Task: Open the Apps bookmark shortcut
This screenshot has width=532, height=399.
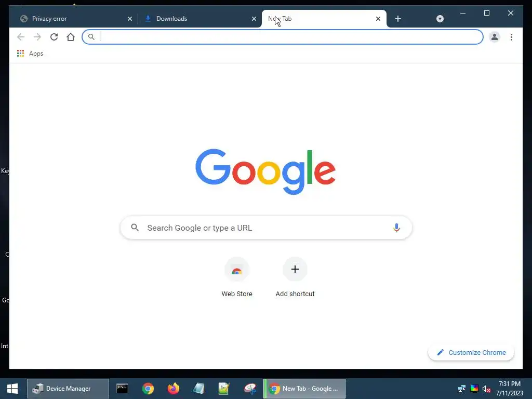Action: 30,54
